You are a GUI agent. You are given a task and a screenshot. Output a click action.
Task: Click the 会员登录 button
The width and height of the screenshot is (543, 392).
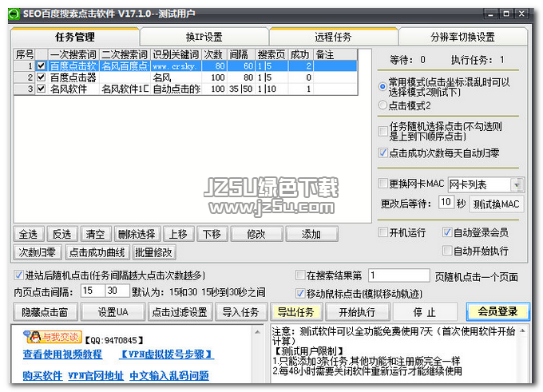[498, 311]
